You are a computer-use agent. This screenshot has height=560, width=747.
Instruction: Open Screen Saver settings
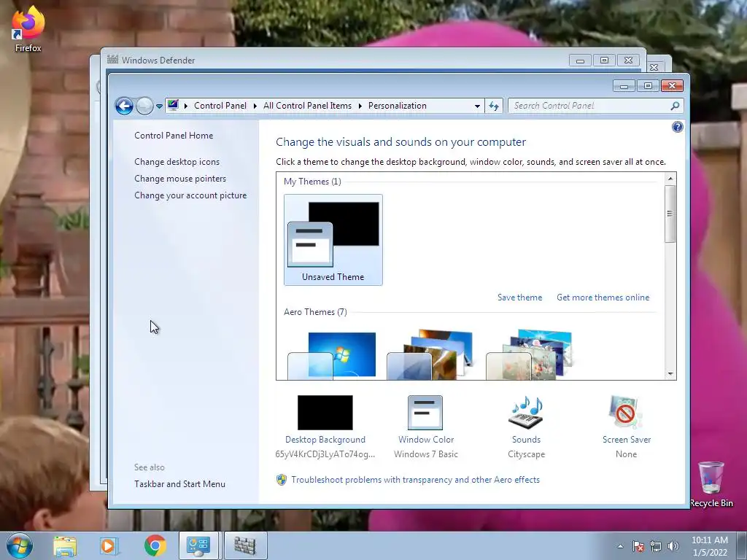click(627, 427)
